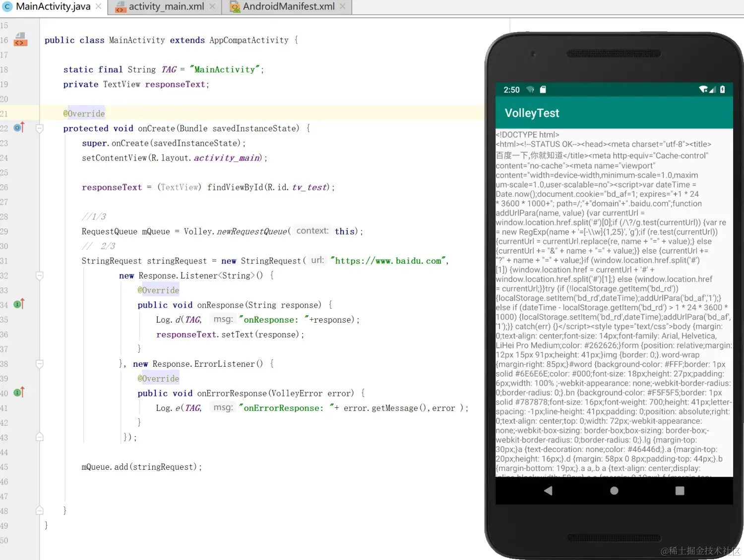Collapse the Response.Listener anonymous class fold

click(40, 276)
